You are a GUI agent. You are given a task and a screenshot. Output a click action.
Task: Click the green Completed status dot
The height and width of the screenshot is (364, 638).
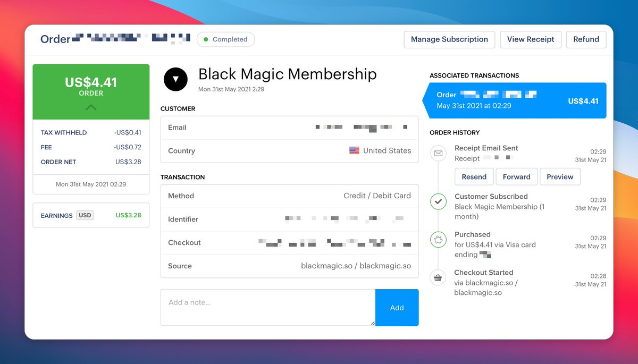tap(206, 39)
